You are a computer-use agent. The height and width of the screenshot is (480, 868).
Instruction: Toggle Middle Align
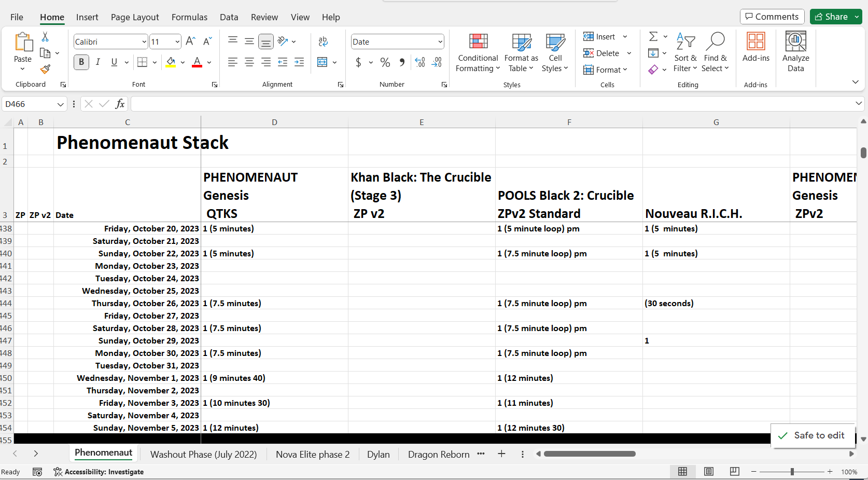[x=249, y=42]
